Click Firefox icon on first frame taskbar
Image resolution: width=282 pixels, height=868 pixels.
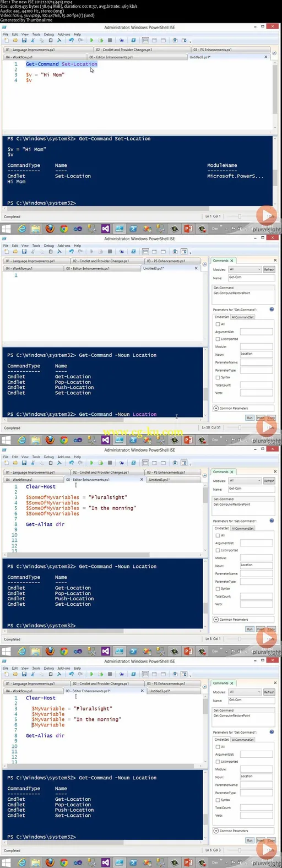[50, 229]
